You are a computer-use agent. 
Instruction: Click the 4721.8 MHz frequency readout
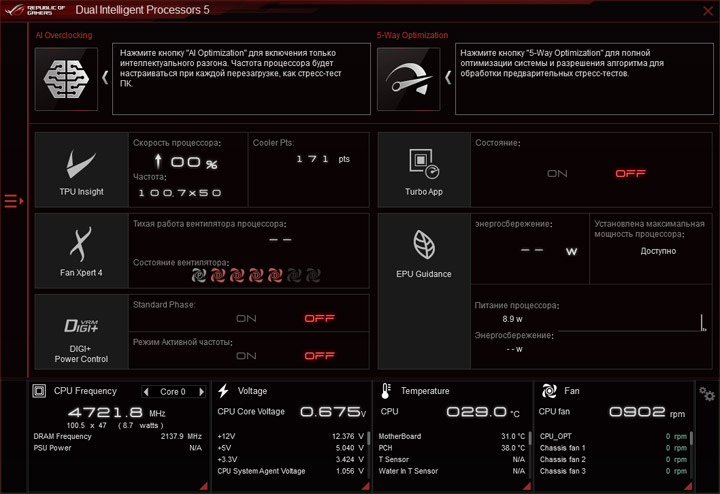(x=117, y=412)
